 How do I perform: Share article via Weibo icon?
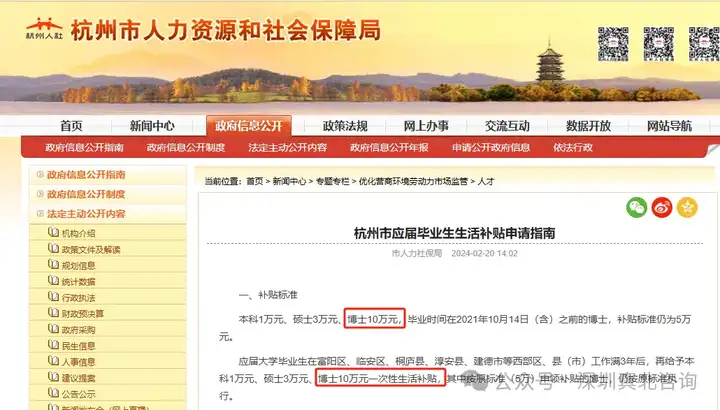coord(662,208)
